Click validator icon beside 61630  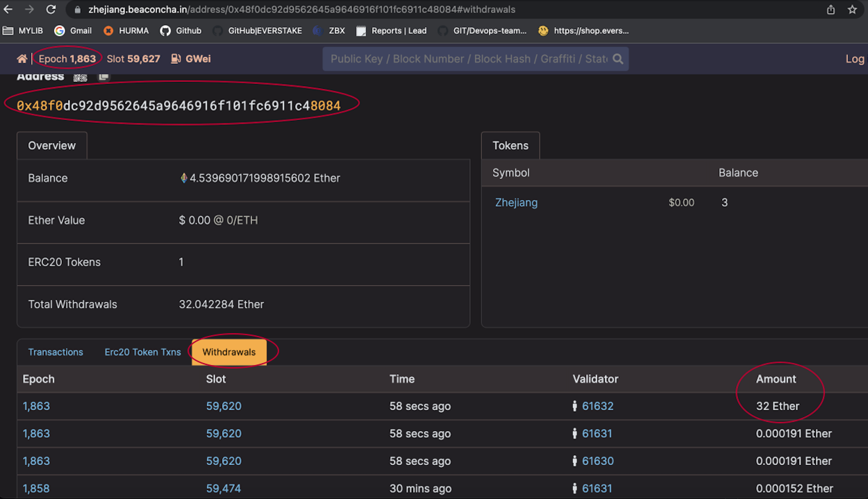[x=575, y=462]
